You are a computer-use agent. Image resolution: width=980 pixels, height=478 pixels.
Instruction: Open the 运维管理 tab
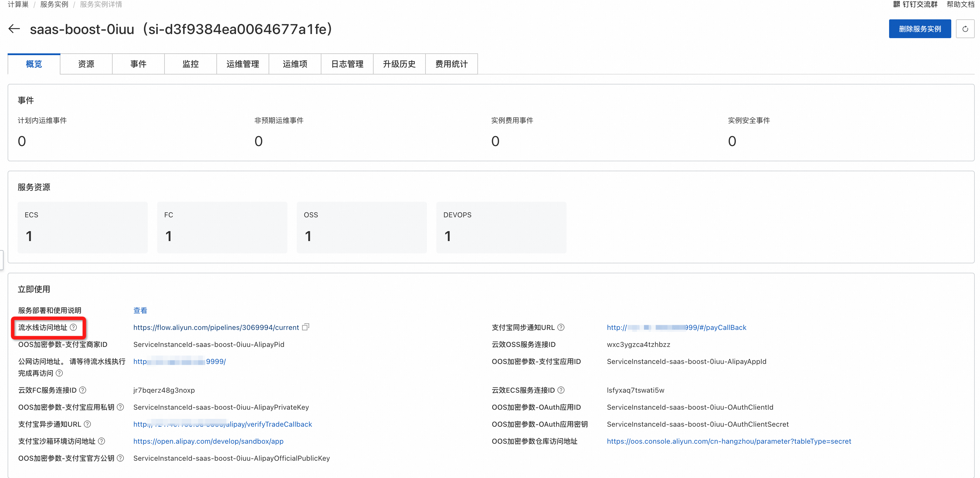pos(242,64)
